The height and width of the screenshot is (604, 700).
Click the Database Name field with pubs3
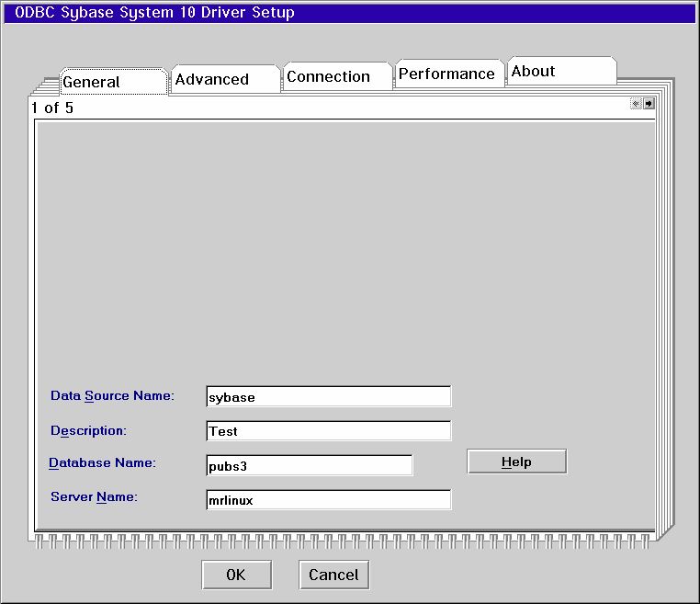click(x=310, y=465)
